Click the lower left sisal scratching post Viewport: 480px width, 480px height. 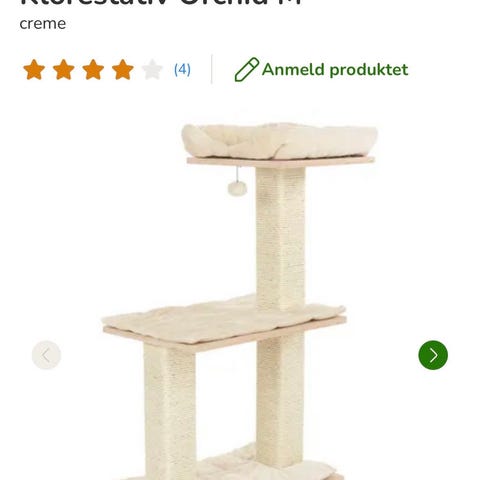(x=170, y=412)
